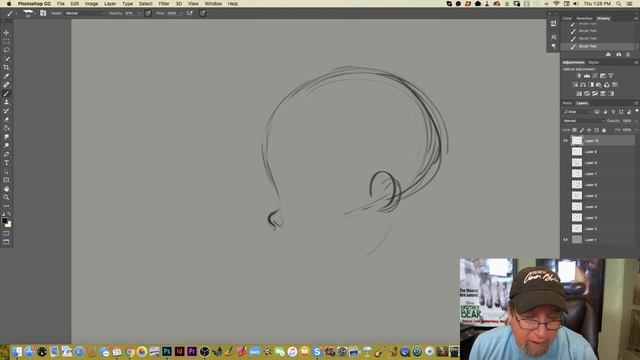This screenshot has height=360, width=640.
Task: Click the Hue/Saturation adjustment icon
Action: tap(575, 84)
